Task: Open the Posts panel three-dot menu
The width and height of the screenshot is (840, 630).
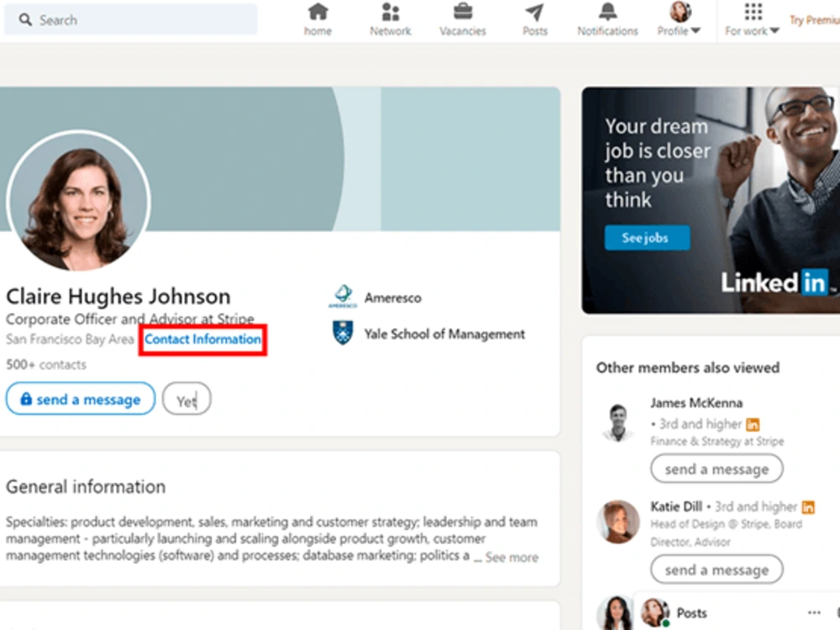Action: [814, 612]
